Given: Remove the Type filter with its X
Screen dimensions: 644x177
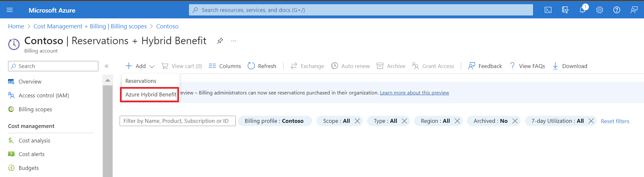Looking at the screenshot, I should point(404,121).
